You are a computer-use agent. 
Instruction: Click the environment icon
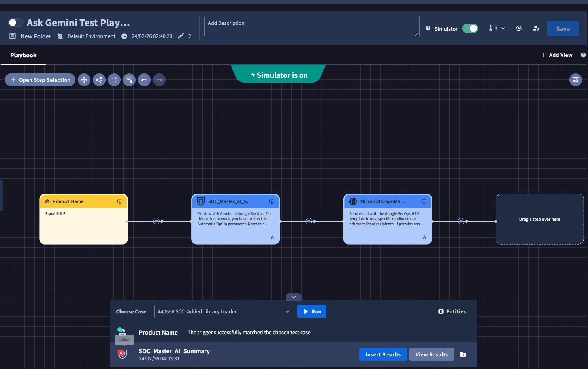60,36
